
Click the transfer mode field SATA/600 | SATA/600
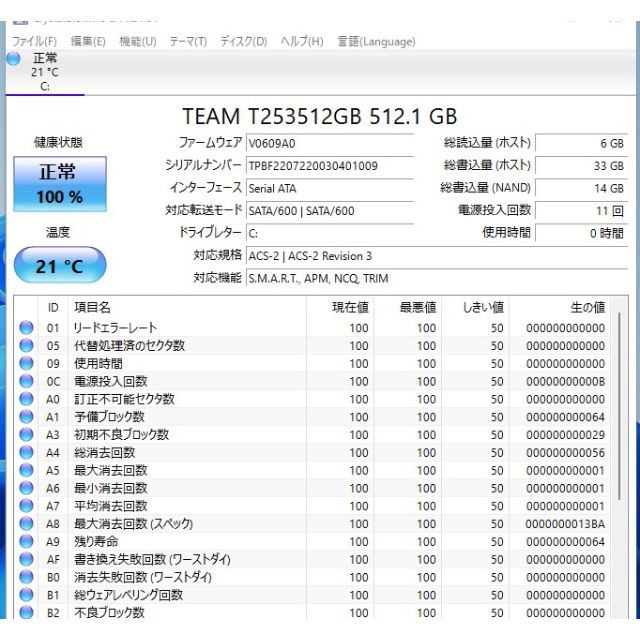coord(330,211)
